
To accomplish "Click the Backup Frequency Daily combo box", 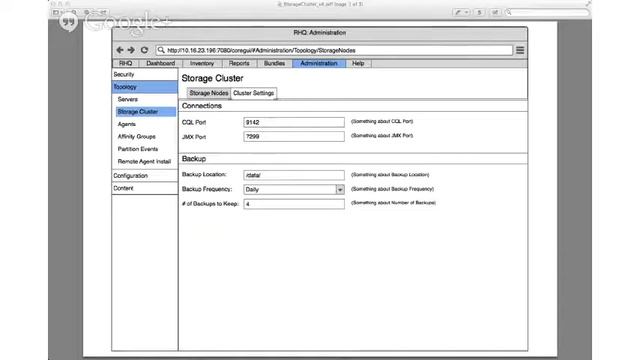I will pyautogui.click(x=294, y=189).
